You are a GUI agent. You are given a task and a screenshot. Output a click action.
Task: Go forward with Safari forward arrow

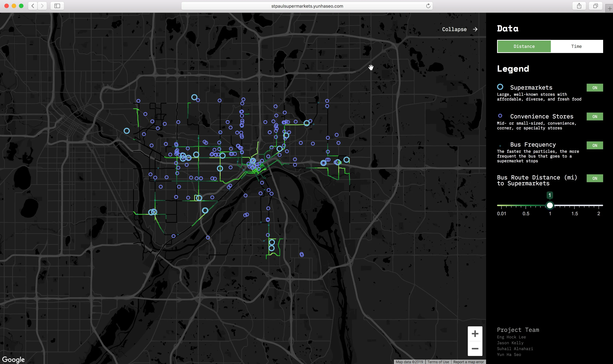point(42,6)
